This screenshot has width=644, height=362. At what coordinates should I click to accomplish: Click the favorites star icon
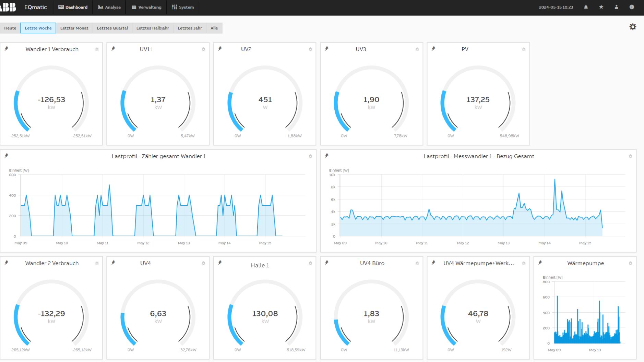click(x=601, y=7)
